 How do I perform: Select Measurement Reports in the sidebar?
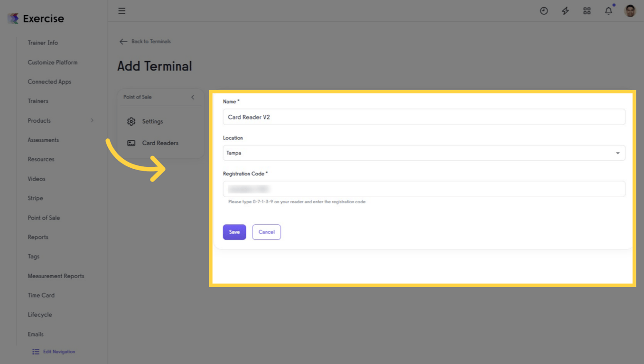coord(56,276)
